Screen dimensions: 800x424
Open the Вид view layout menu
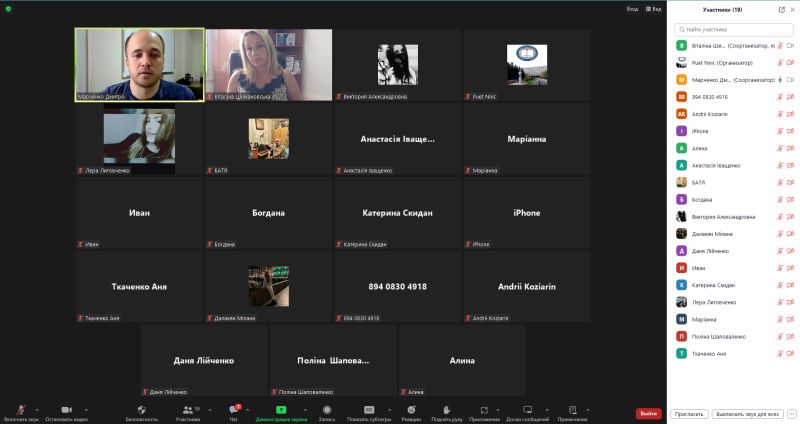point(653,9)
